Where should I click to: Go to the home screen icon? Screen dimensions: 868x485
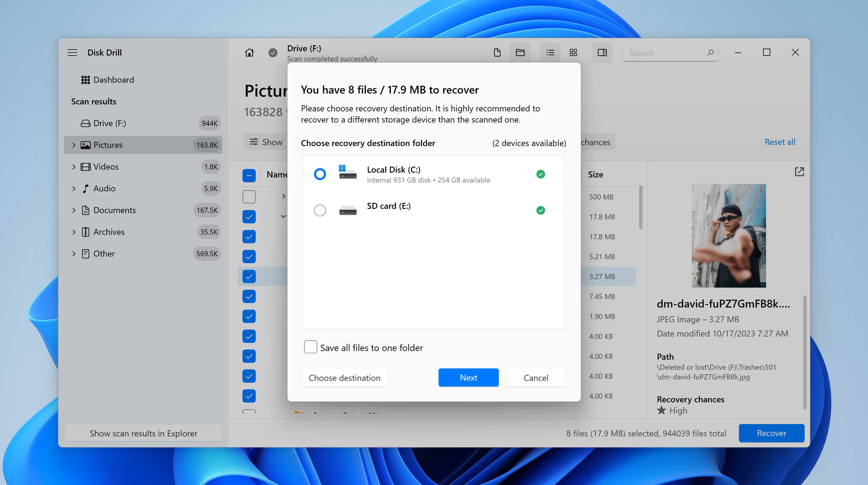(249, 53)
